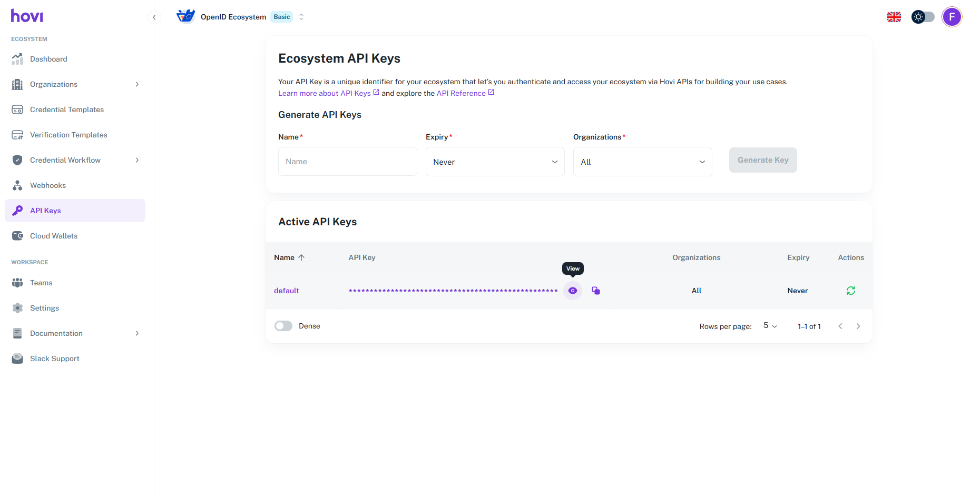Image resolution: width=980 pixels, height=498 pixels.
Task: Toggle the dark/light theme switch
Action: tap(923, 17)
